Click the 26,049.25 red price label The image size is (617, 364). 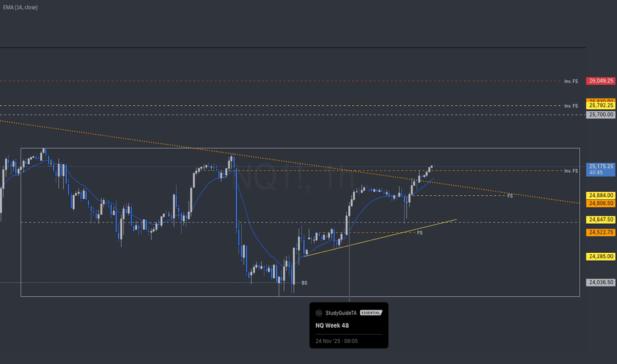coord(600,81)
